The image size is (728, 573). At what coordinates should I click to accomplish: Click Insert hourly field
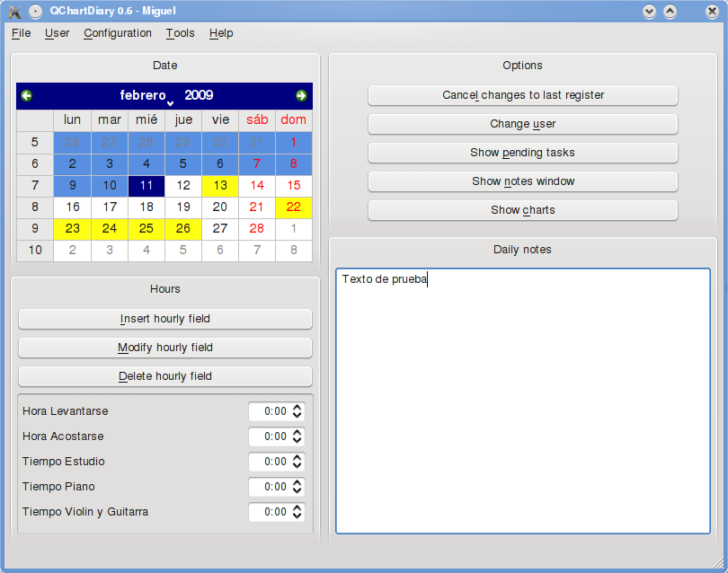(x=165, y=319)
